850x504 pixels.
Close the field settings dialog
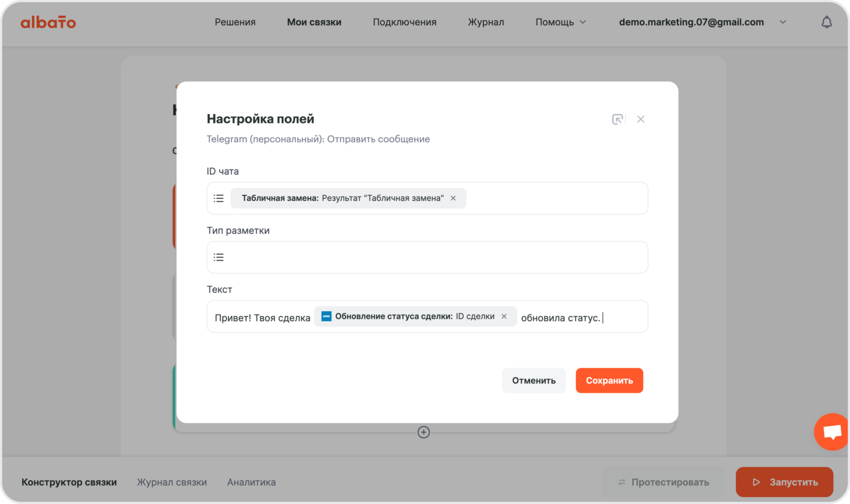click(x=641, y=119)
